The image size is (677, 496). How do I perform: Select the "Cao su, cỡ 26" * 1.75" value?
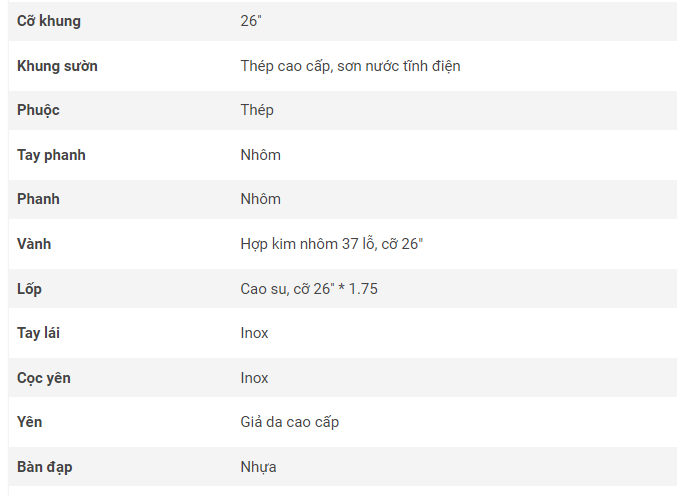click(309, 289)
